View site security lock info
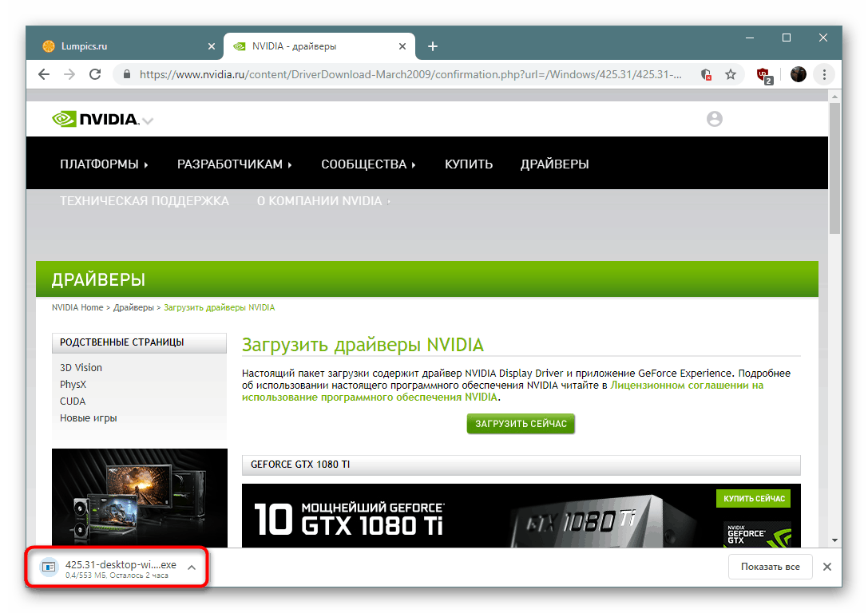The height and width of the screenshot is (613, 868). (127, 74)
